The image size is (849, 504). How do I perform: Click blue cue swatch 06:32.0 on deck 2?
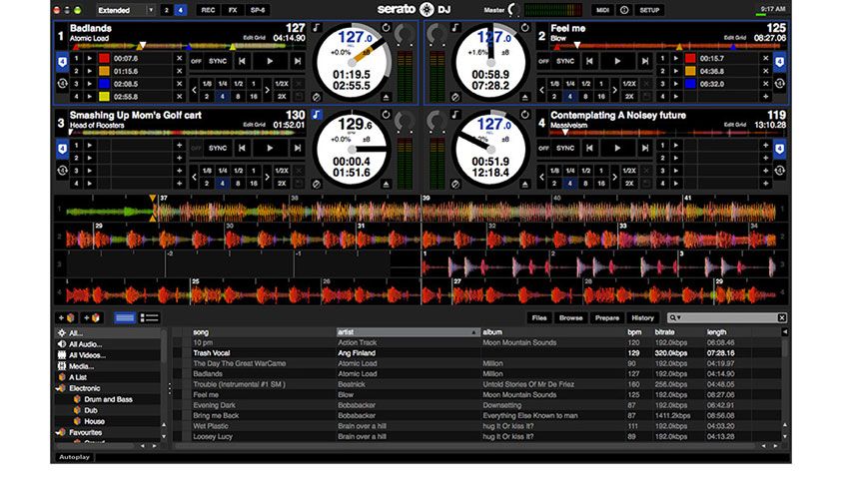point(690,84)
